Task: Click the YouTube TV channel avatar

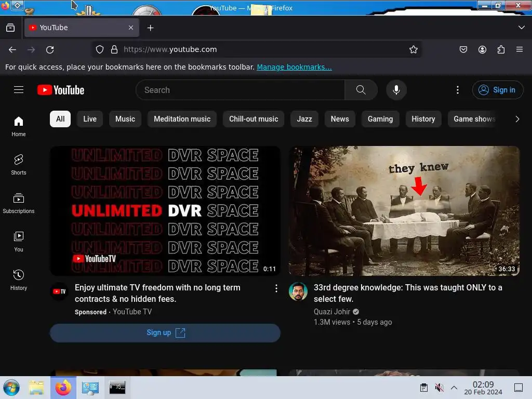Action: pos(59,291)
